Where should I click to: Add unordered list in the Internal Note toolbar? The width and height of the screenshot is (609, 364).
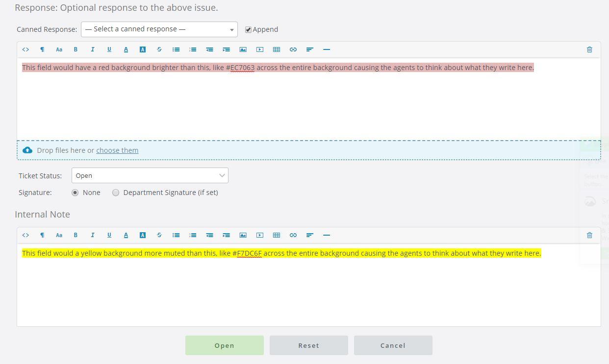pos(176,235)
